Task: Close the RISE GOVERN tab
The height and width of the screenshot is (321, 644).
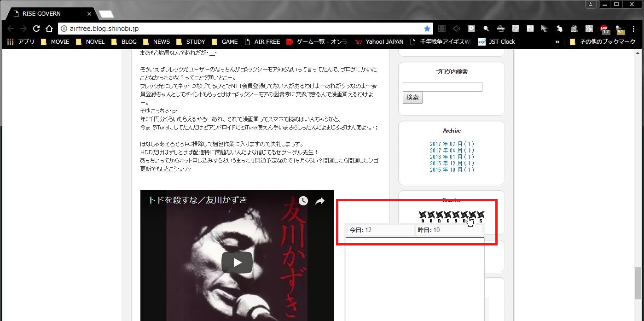Action: click(x=89, y=14)
